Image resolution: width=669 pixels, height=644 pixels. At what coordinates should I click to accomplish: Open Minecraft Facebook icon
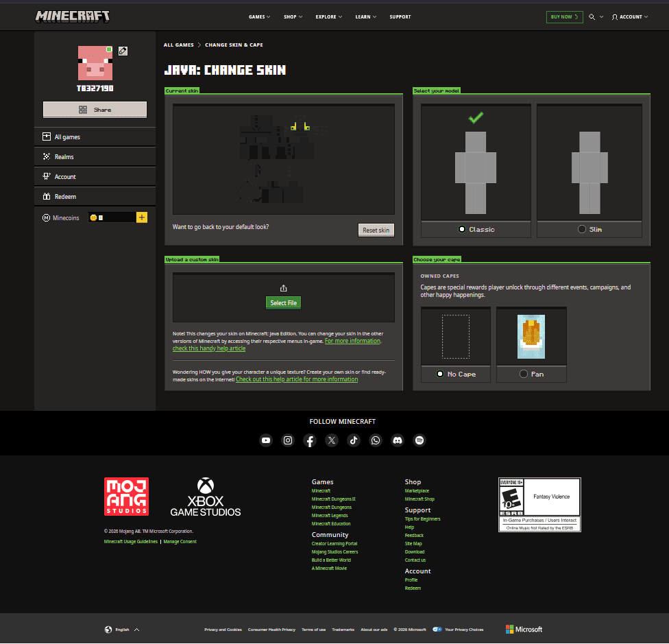[310, 440]
